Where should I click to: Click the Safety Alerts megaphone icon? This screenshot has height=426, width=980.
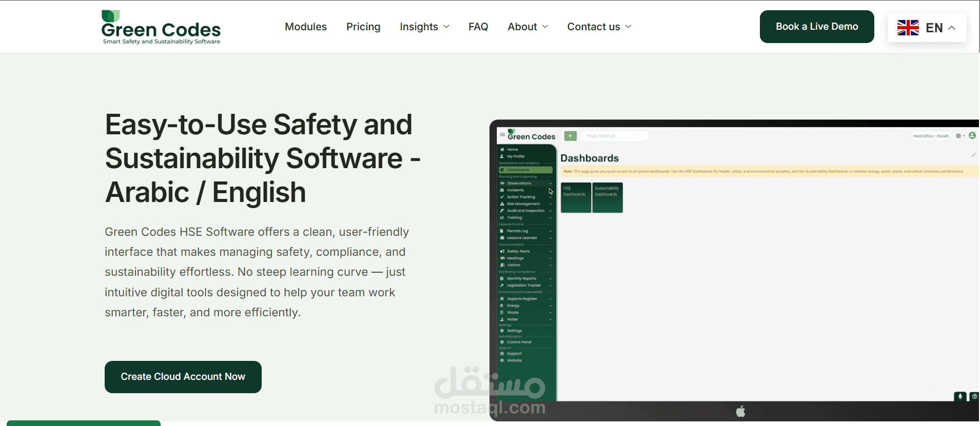coord(502,251)
